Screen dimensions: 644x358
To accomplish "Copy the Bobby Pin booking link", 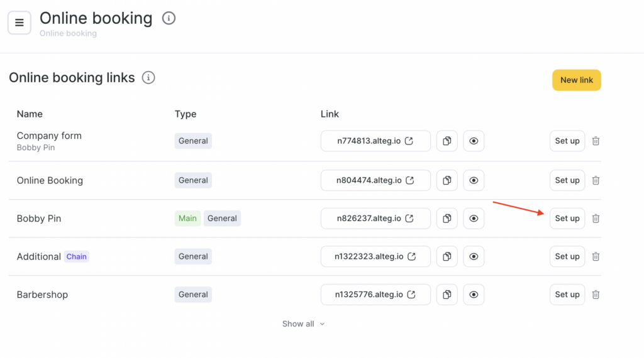I will [447, 219].
